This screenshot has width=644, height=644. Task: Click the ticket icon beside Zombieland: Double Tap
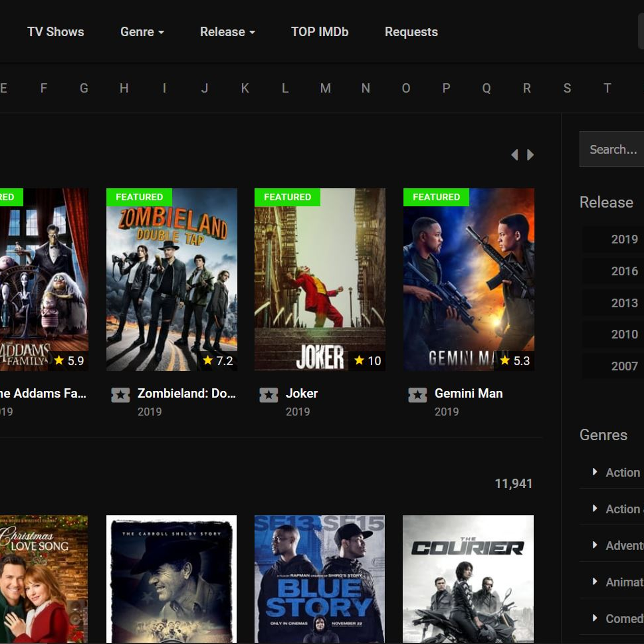point(120,395)
